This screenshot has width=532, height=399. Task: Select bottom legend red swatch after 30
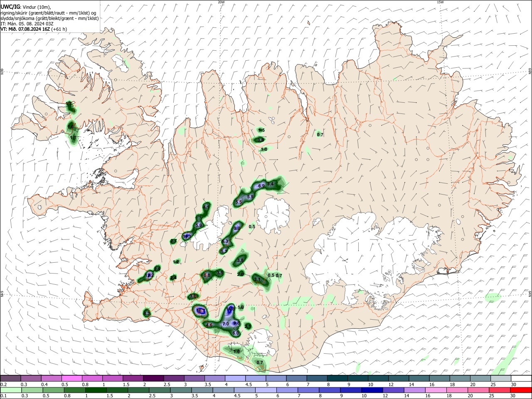click(521, 390)
